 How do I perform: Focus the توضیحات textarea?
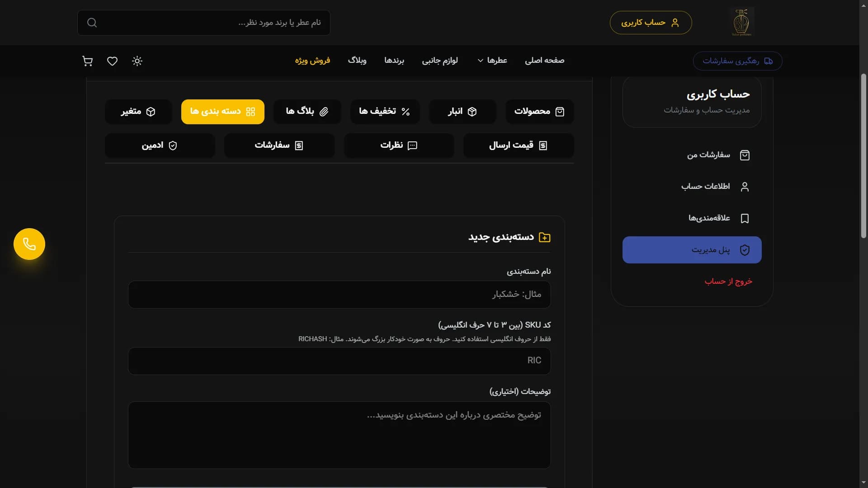(x=339, y=435)
